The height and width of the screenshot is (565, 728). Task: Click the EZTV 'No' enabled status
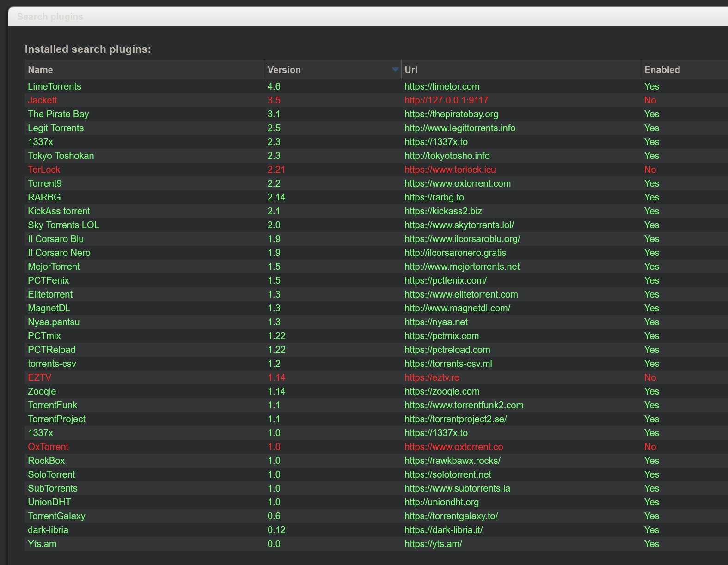coord(650,377)
